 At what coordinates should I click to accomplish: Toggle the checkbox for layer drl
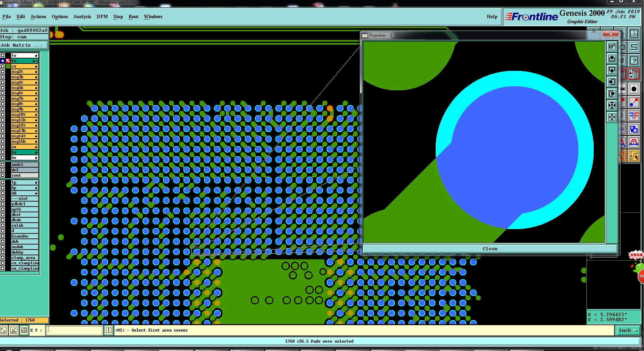tap(3, 170)
